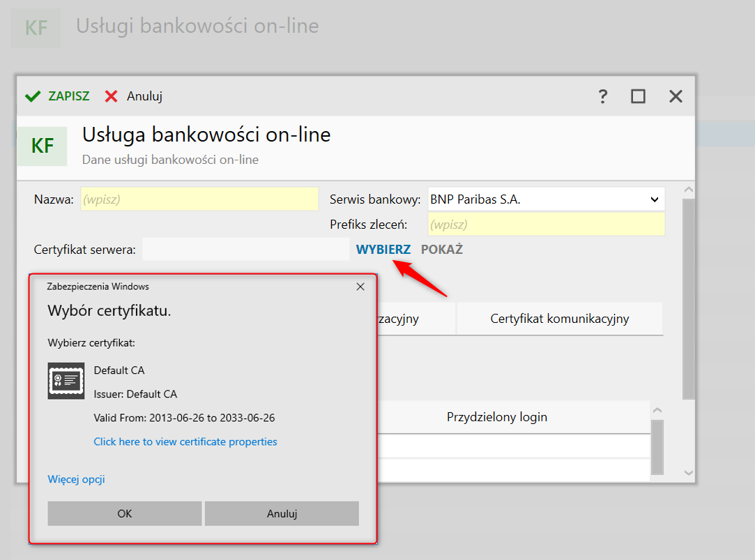755x560 pixels.
Task: Click Anuluj in the certificate dialog
Action: pyautogui.click(x=282, y=514)
